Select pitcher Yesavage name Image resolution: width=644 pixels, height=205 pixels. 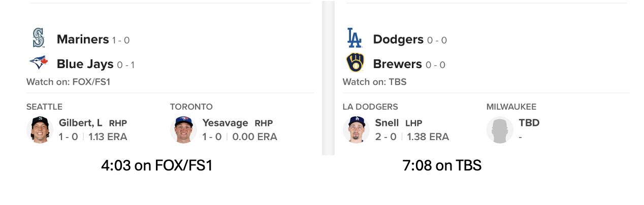tap(225, 123)
